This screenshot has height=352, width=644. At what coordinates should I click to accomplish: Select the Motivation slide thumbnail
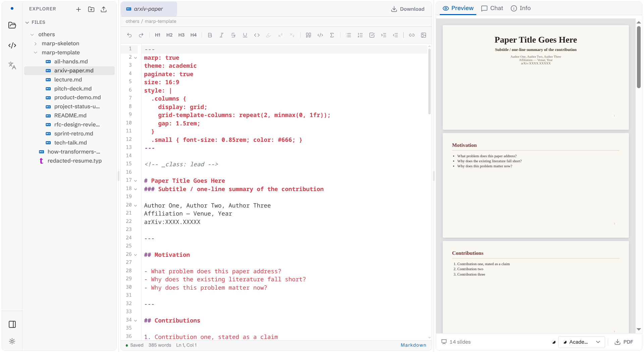click(536, 185)
